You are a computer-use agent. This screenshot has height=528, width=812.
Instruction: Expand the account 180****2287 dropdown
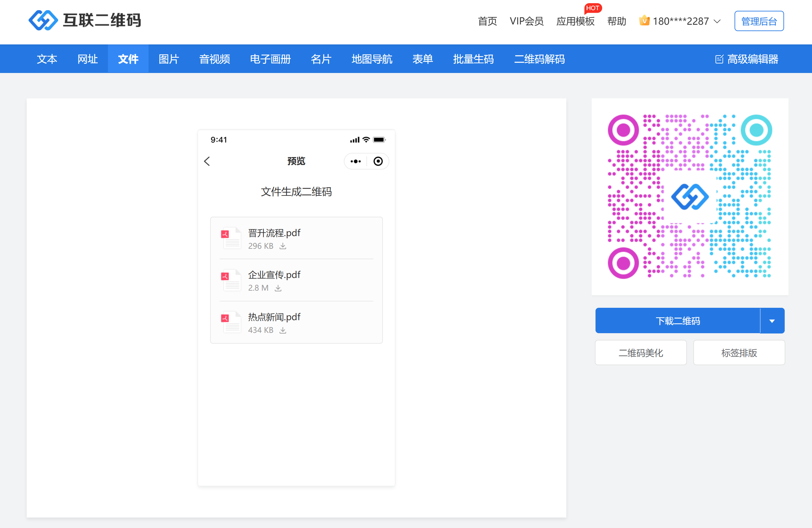click(x=717, y=22)
